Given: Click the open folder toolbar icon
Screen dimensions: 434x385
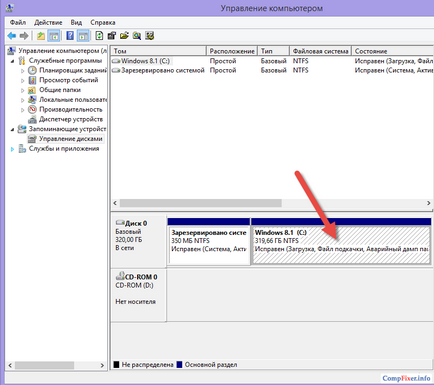Looking at the screenshot, I should tap(124, 36).
